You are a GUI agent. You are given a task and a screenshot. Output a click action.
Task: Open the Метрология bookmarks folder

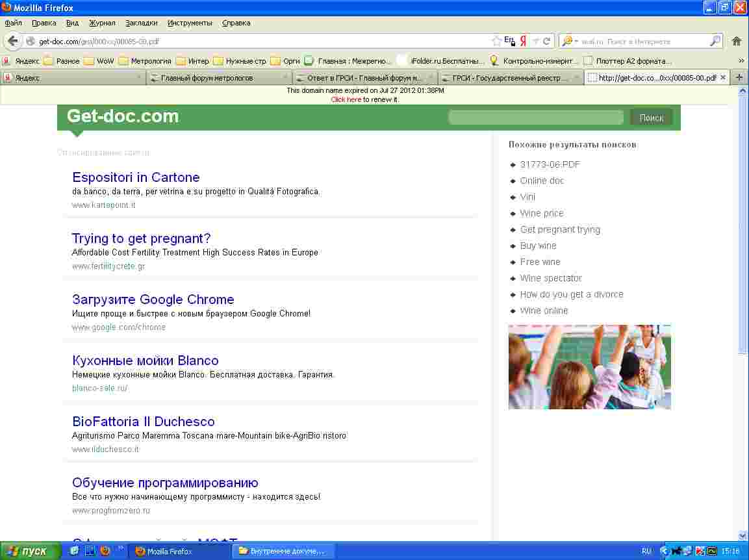145,61
